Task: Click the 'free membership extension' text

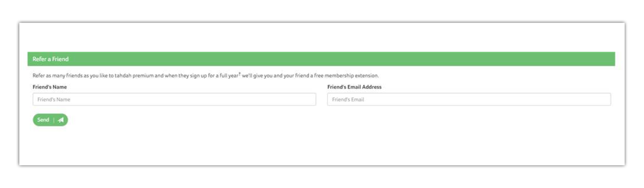Action: pos(346,76)
